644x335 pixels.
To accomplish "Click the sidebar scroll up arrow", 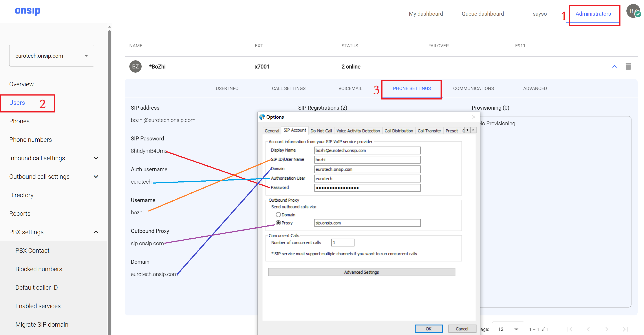I will pyautogui.click(x=109, y=26).
